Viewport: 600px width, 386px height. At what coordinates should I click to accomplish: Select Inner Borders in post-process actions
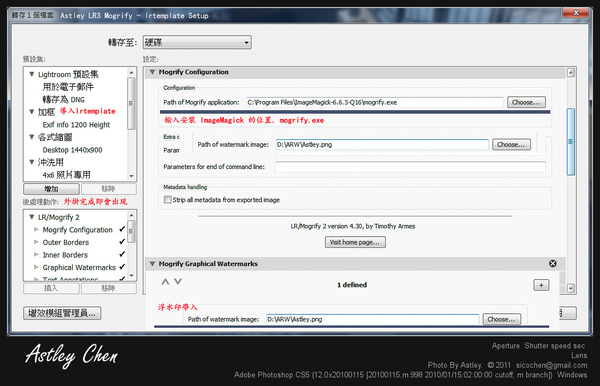[x=65, y=255]
